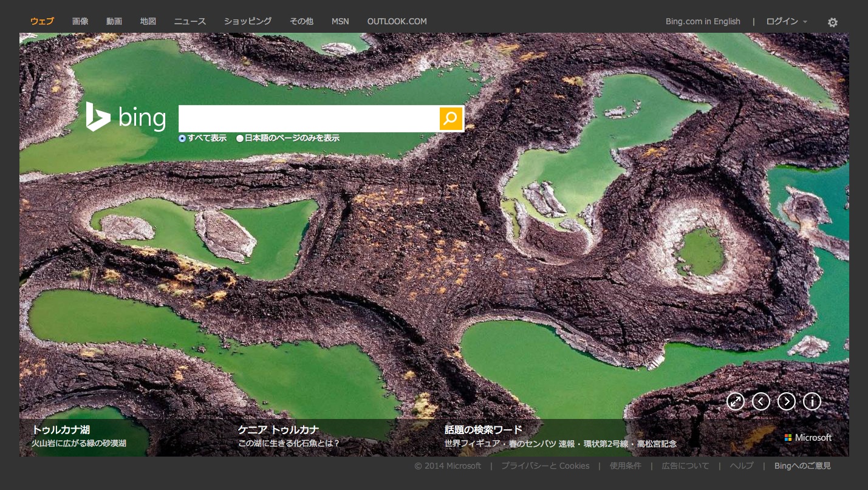Show the previous background image
The image size is (868, 490).
761,401
